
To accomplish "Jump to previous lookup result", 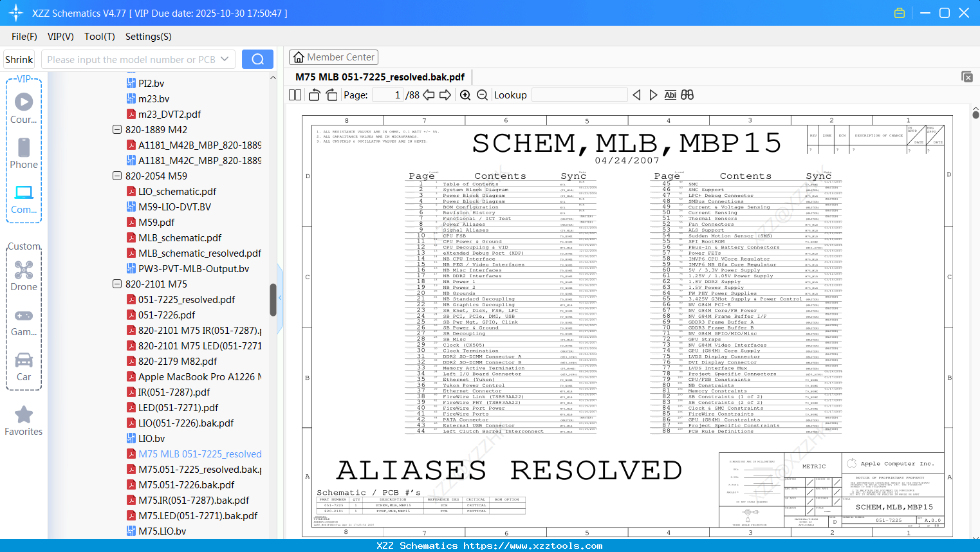I will point(636,95).
